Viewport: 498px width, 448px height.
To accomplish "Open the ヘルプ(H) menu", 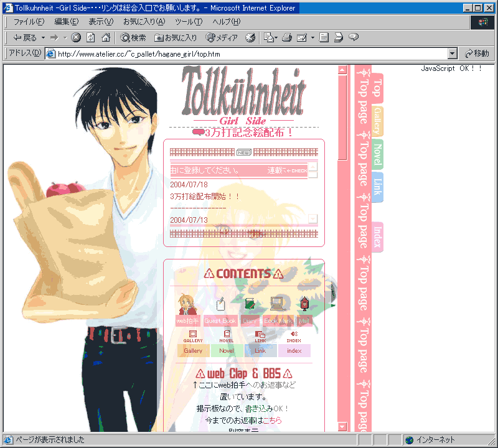I will [x=227, y=22].
